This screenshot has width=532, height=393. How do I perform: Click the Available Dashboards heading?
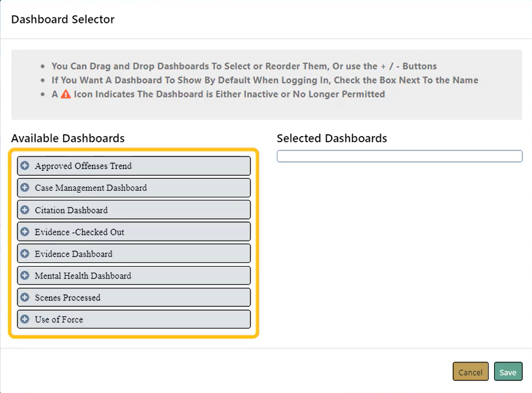point(68,138)
